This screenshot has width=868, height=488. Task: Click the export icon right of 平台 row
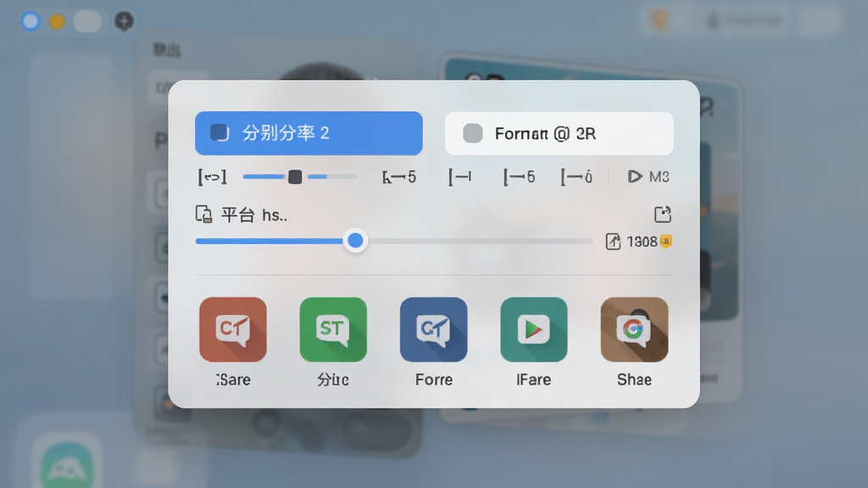[x=663, y=214]
